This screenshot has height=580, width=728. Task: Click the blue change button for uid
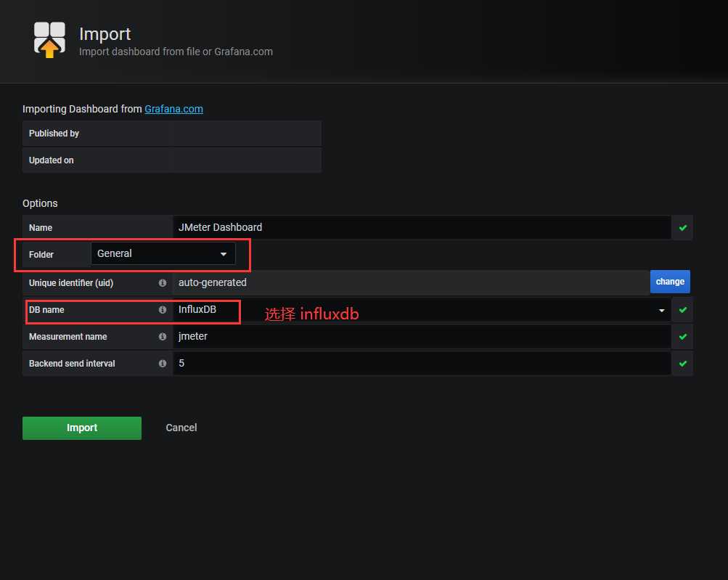[670, 282]
